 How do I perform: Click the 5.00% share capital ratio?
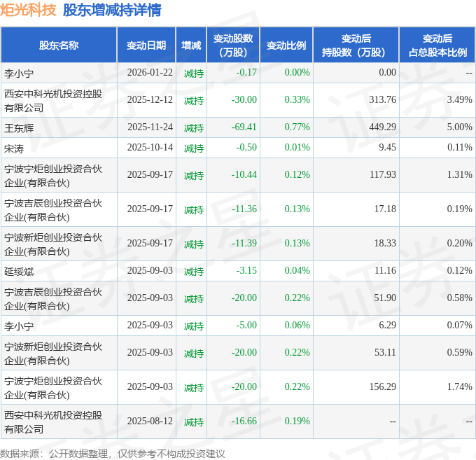click(x=460, y=127)
